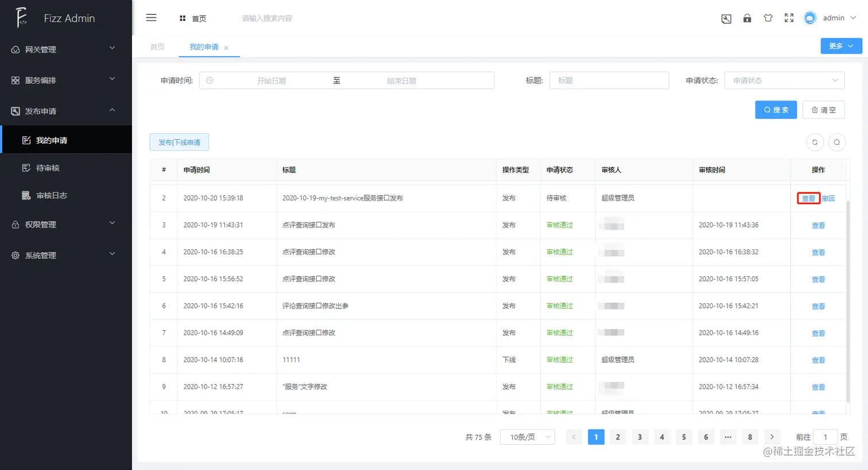
Task: Go to page 4
Action: point(662,437)
